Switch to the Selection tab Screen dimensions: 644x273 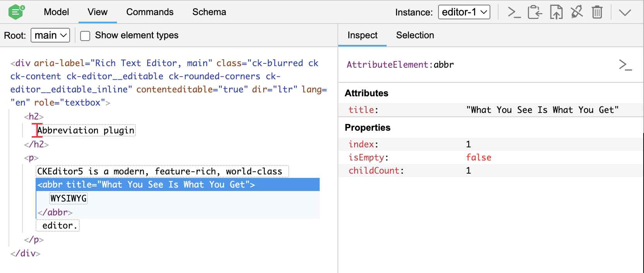pos(415,35)
